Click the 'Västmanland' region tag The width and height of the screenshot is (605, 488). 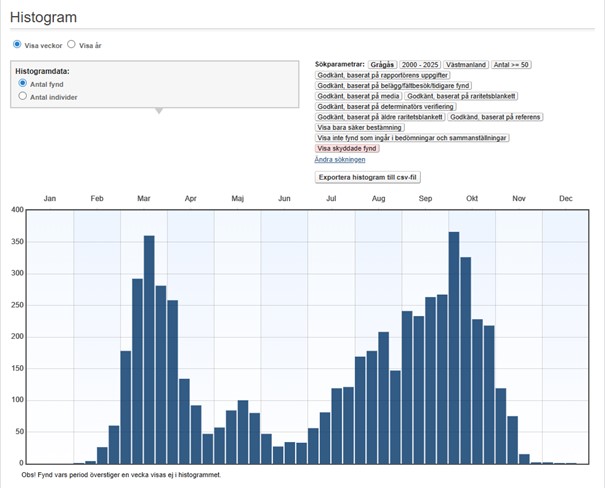pyautogui.click(x=467, y=64)
